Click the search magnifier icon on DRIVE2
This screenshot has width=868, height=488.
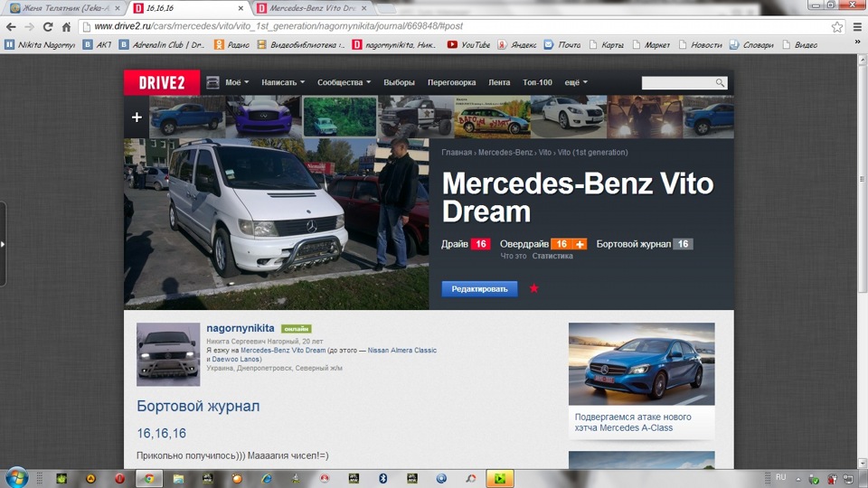(720, 82)
